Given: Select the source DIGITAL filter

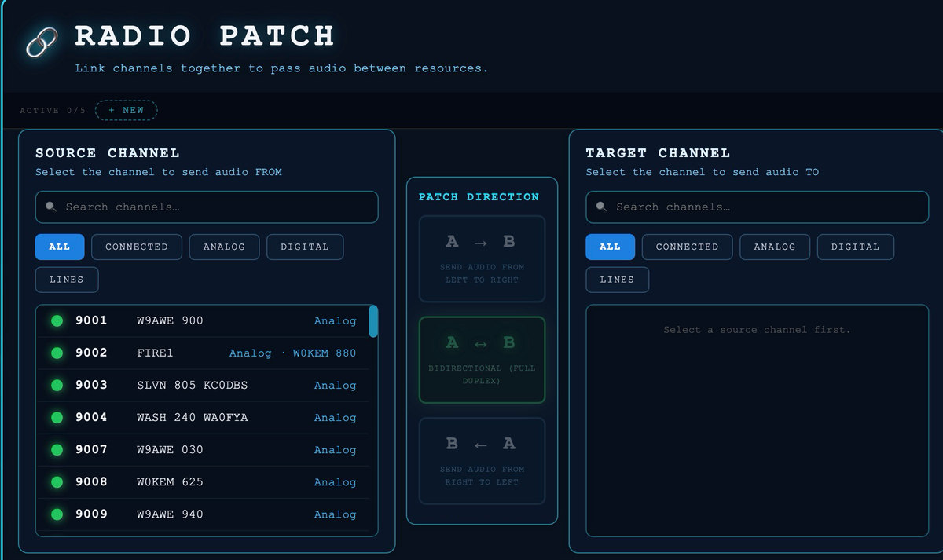Looking at the screenshot, I should coord(305,247).
